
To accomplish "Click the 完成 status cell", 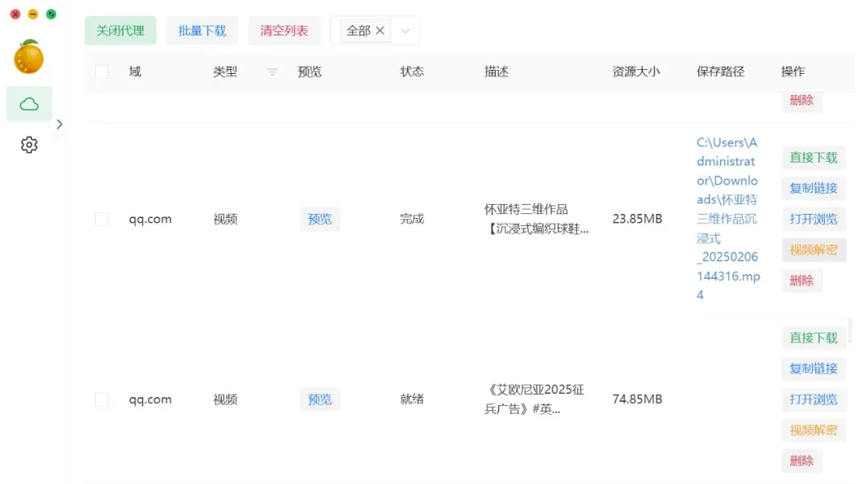I will tap(411, 219).
